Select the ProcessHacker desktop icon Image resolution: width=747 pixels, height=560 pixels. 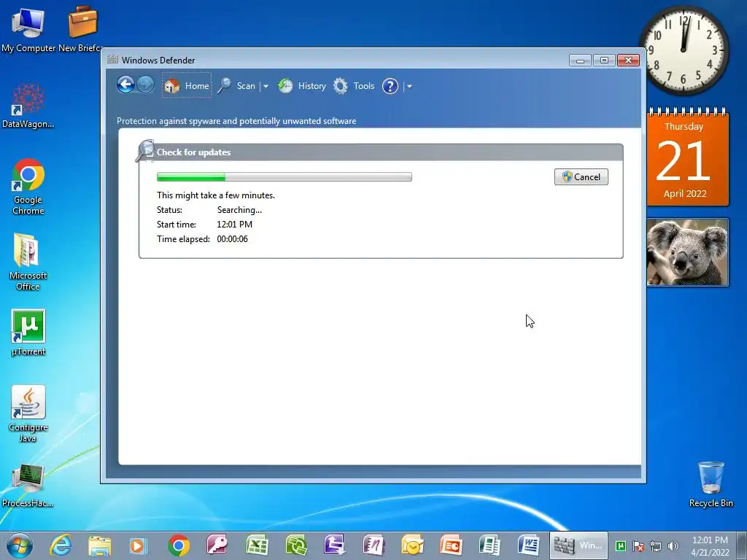click(28, 486)
